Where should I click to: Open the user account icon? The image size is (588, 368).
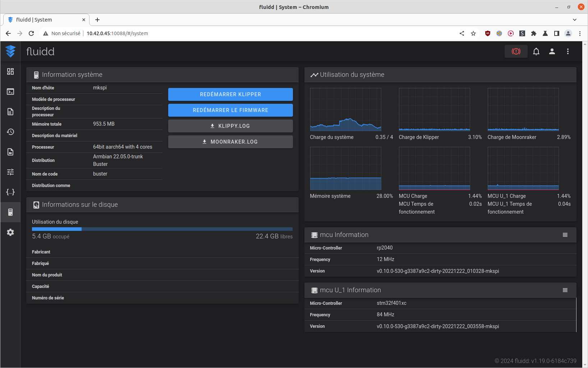click(x=552, y=52)
